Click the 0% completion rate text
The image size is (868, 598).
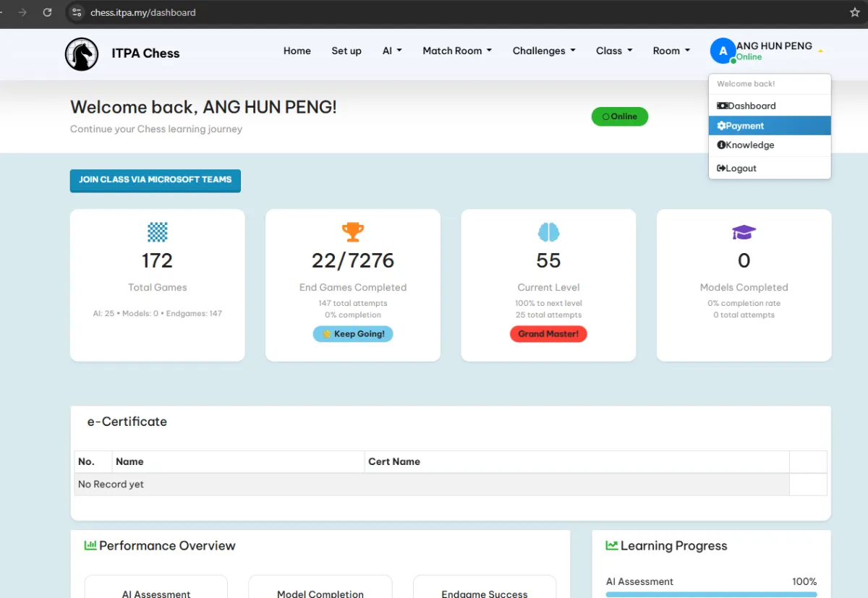click(744, 303)
